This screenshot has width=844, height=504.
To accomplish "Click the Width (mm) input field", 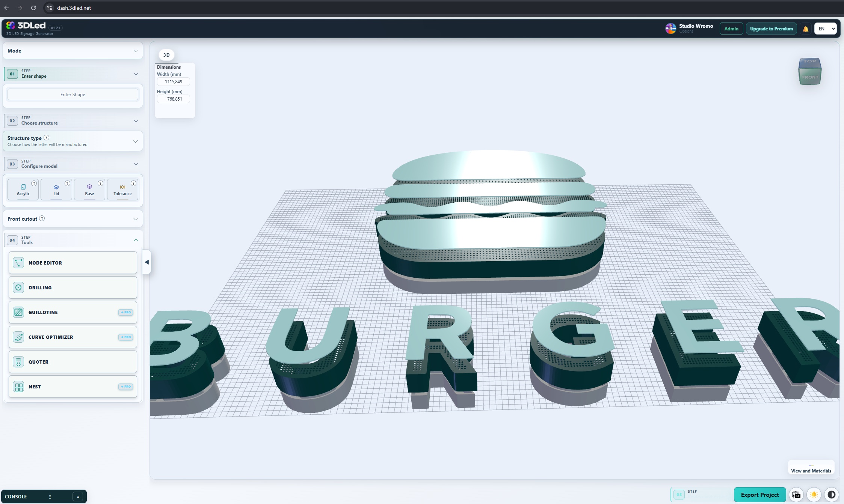I will pyautogui.click(x=174, y=82).
